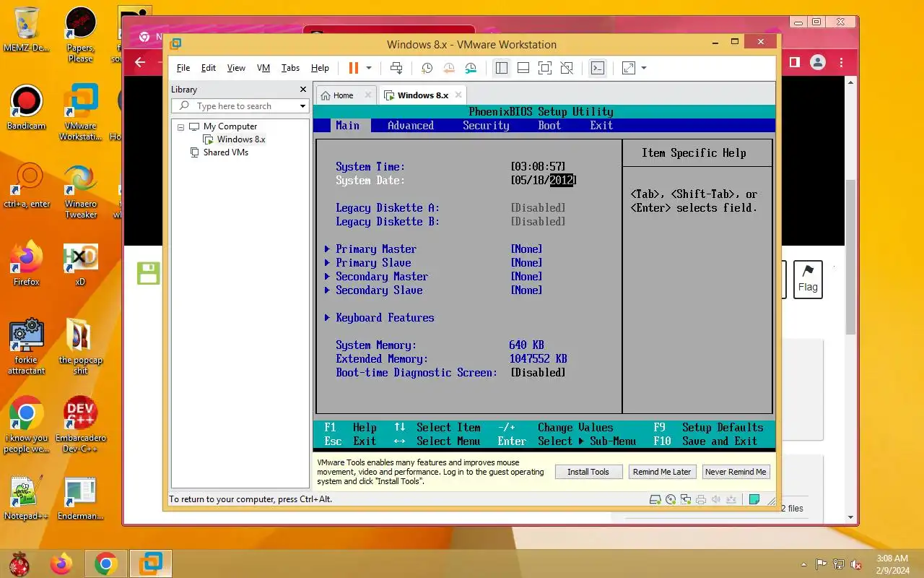Open Chrome from the Windows taskbar
This screenshot has height=578, width=924.
(x=106, y=564)
